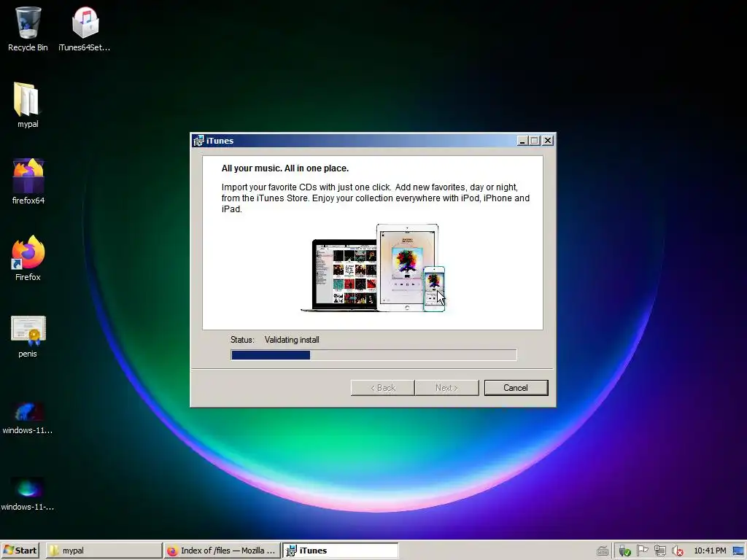Select the blue red windows-11 wallpaper file
This screenshot has height=560, width=747.
pyautogui.click(x=28, y=418)
